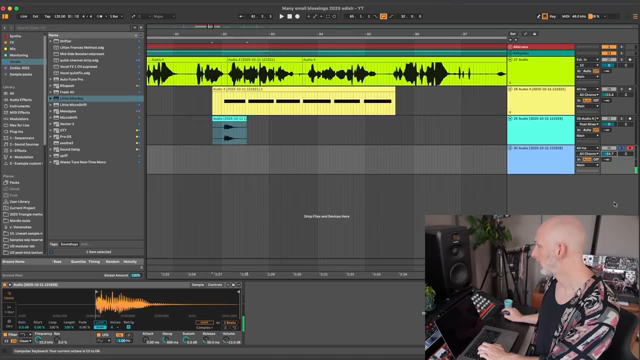Viewport: 640px width, 360px height.
Task: Expand the Shifter device entry
Action: pyautogui.click(x=51, y=41)
